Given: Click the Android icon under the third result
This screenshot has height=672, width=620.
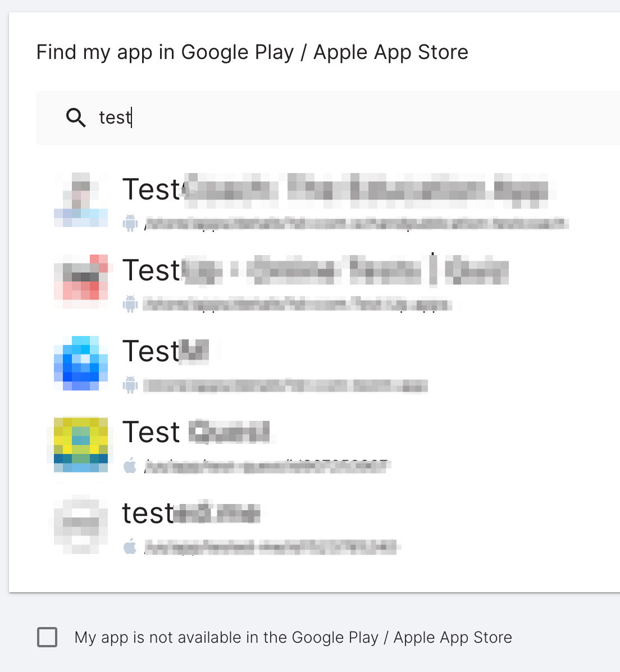Looking at the screenshot, I should 130,385.
